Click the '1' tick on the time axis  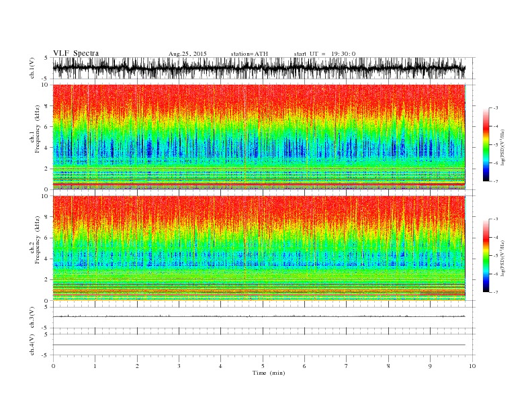[x=95, y=366]
